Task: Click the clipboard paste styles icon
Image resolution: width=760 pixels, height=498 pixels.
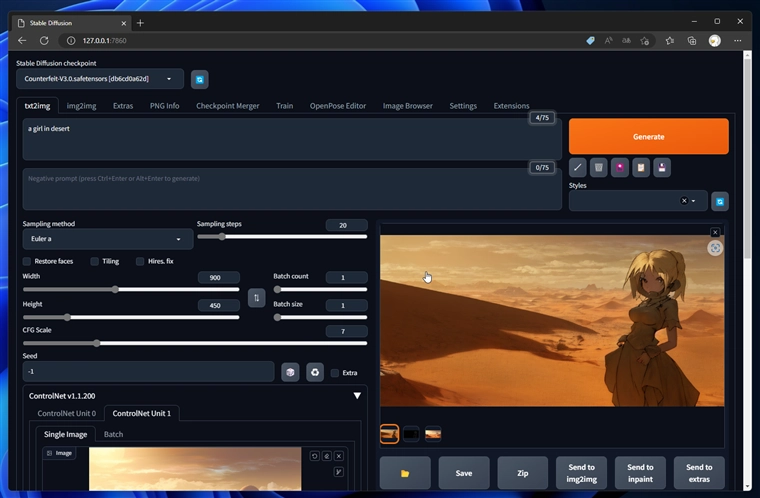Action: [641, 167]
